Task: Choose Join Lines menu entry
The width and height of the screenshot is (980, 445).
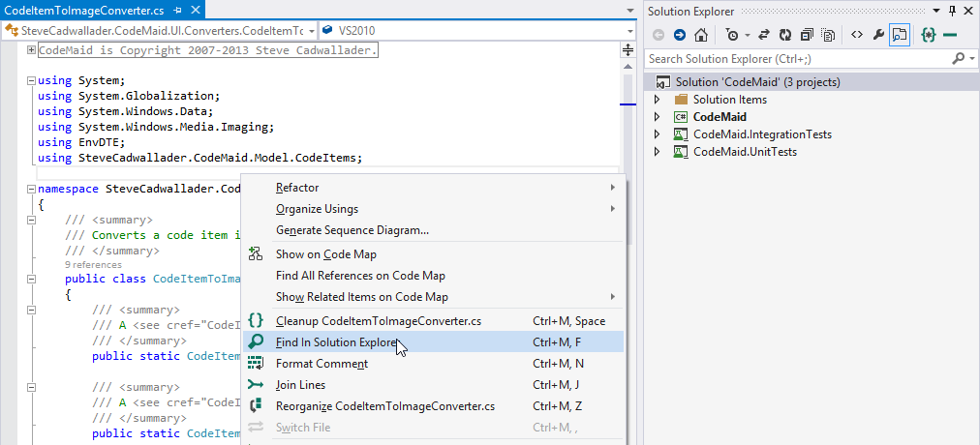Action: click(433, 385)
